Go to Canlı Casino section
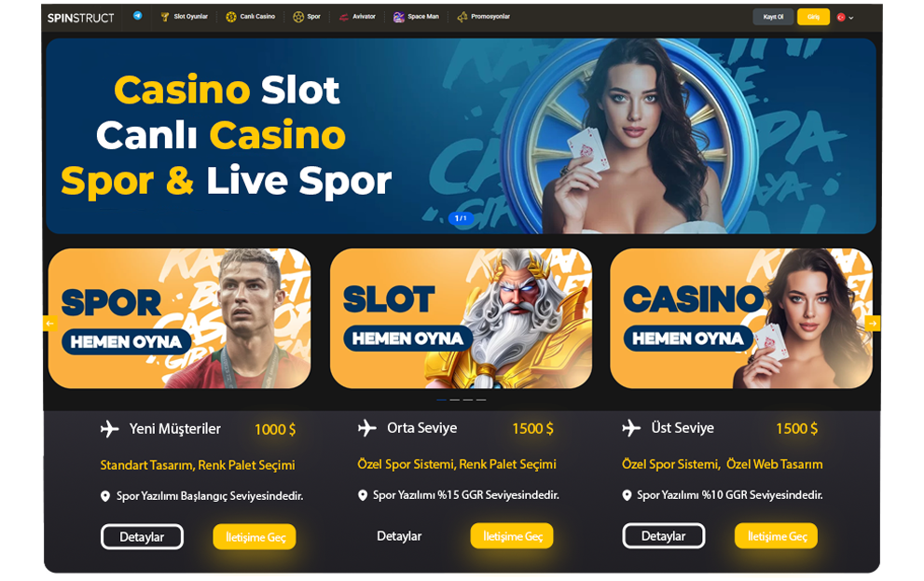 tap(251, 17)
